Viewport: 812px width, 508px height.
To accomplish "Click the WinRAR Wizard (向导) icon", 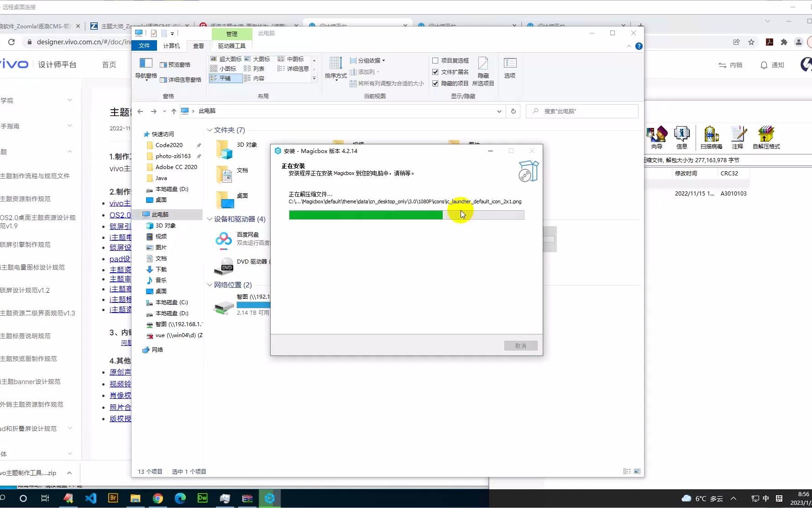I will click(x=657, y=138).
